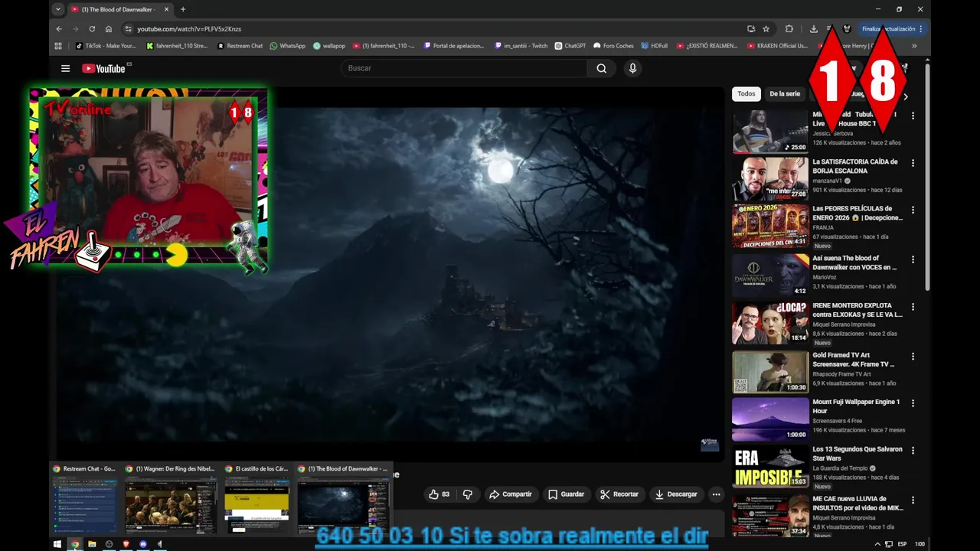980x551 pixels.
Task: Open options for Las PEORES PELÍCULAS video
Action: [913, 210]
